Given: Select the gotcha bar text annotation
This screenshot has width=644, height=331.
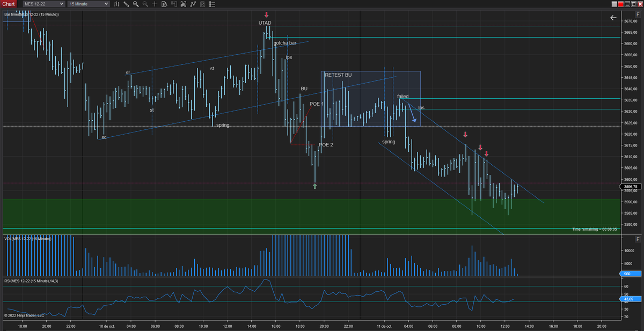Looking at the screenshot, I should [285, 43].
